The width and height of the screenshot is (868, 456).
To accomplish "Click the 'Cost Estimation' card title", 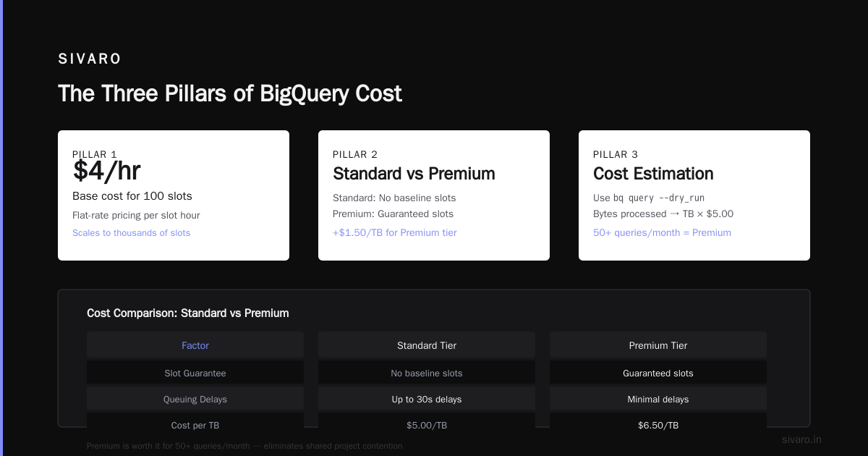I will tap(653, 174).
